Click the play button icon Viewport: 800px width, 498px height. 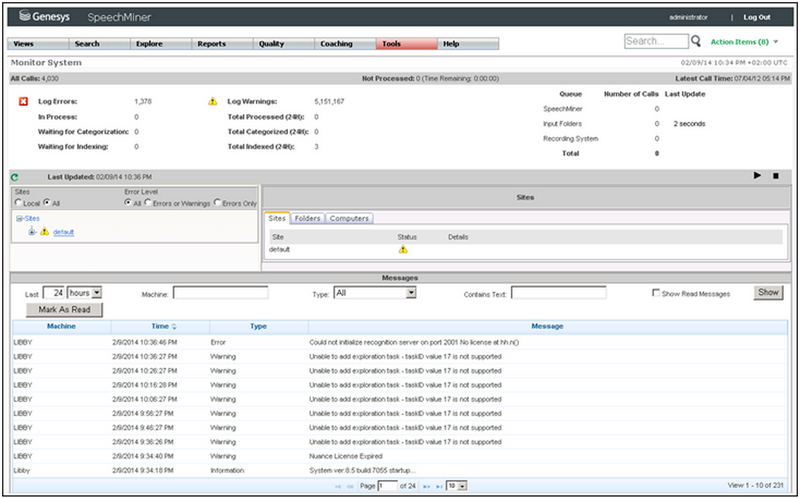coord(757,176)
